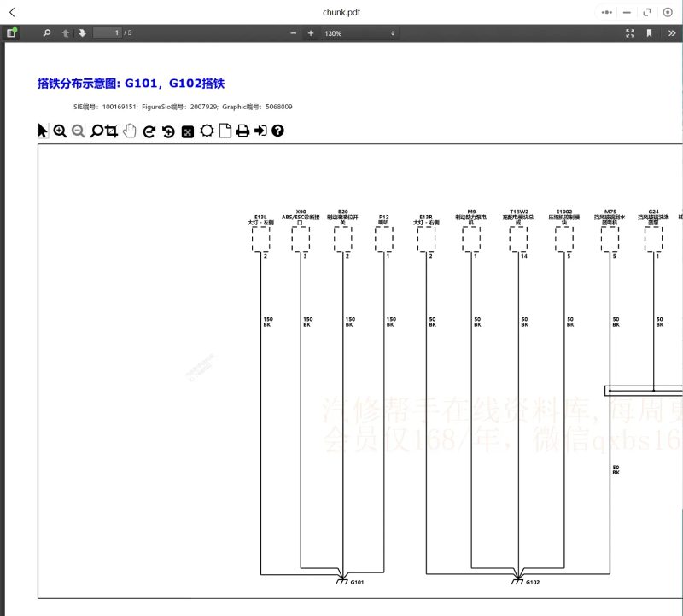Toggle the bookmark icon near the top right
This screenshot has height=616, width=683.
point(649,32)
